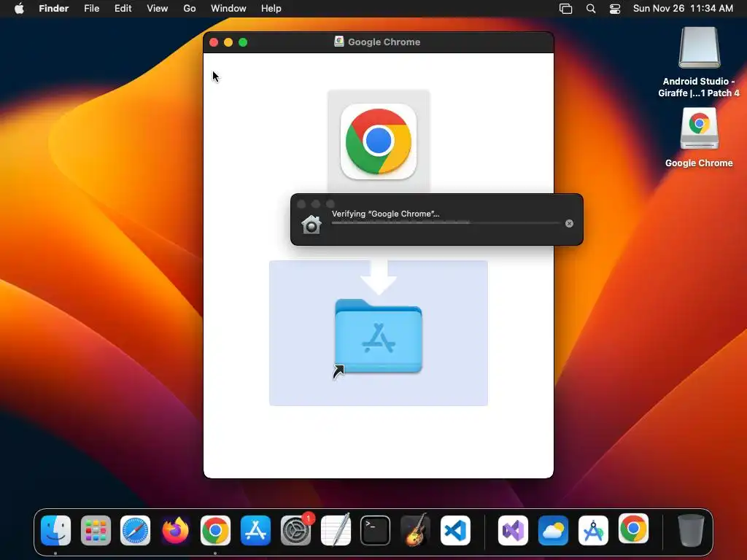This screenshot has width=747, height=560.
Task: Click the Chrome disk image in Dock
Action: coord(633,529)
